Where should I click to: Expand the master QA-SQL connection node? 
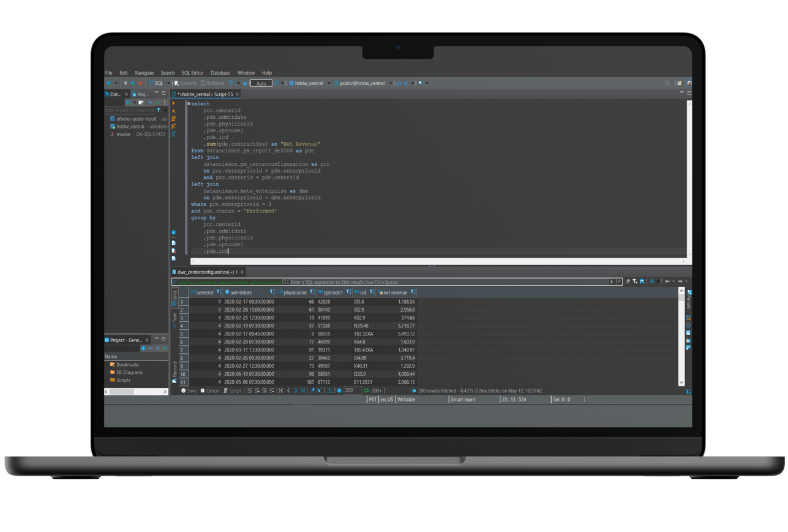coord(107,133)
